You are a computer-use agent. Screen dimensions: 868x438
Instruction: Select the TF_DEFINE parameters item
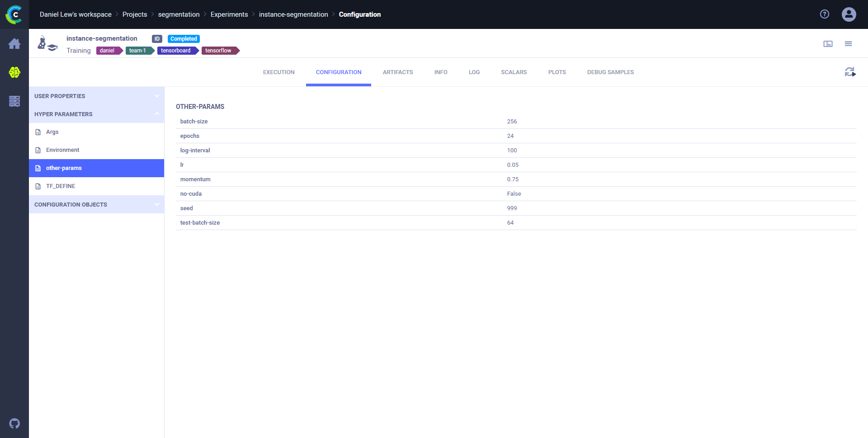point(61,186)
